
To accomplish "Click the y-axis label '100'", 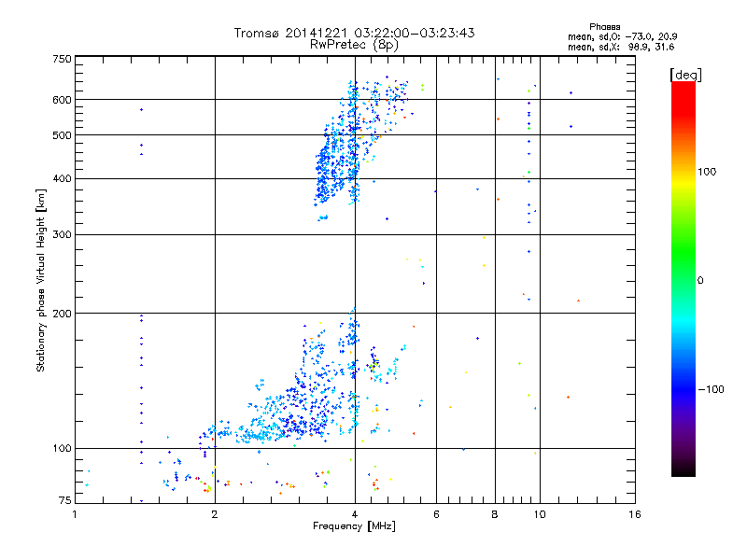I will coord(62,448).
